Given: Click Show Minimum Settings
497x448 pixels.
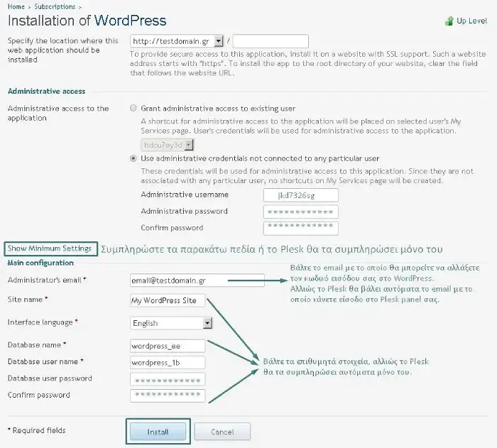Looking at the screenshot, I should [50, 248].
